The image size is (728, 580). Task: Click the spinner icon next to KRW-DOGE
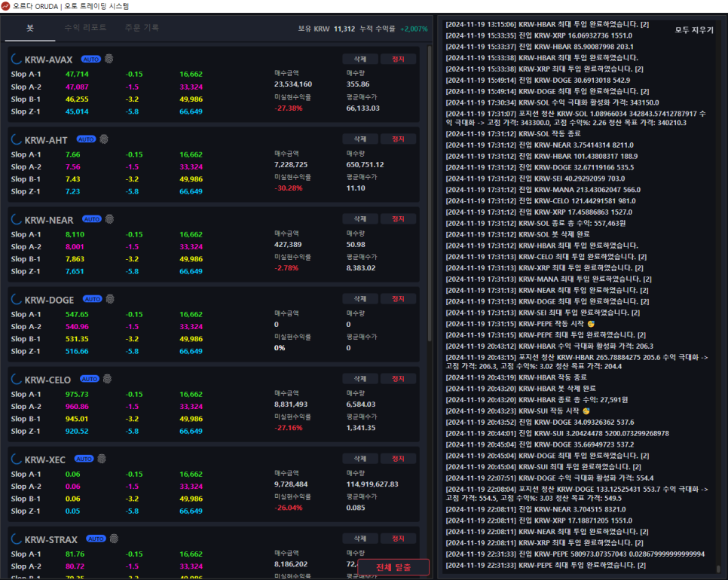[x=17, y=299]
